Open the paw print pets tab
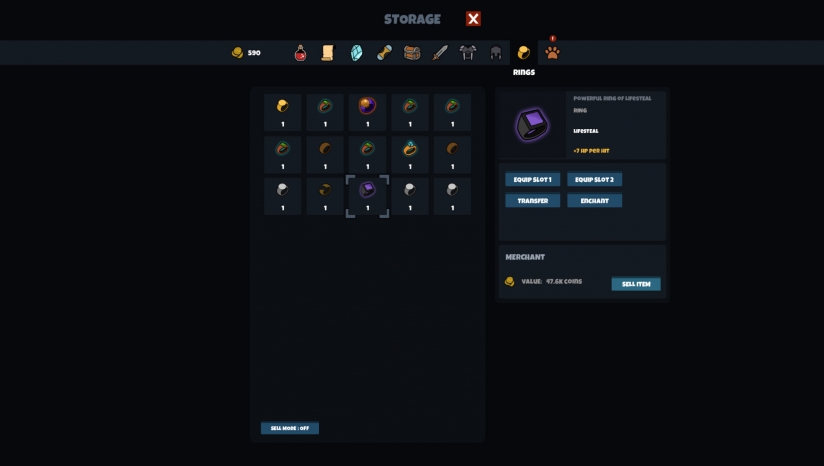The height and width of the screenshot is (466, 824). point(552,53)
